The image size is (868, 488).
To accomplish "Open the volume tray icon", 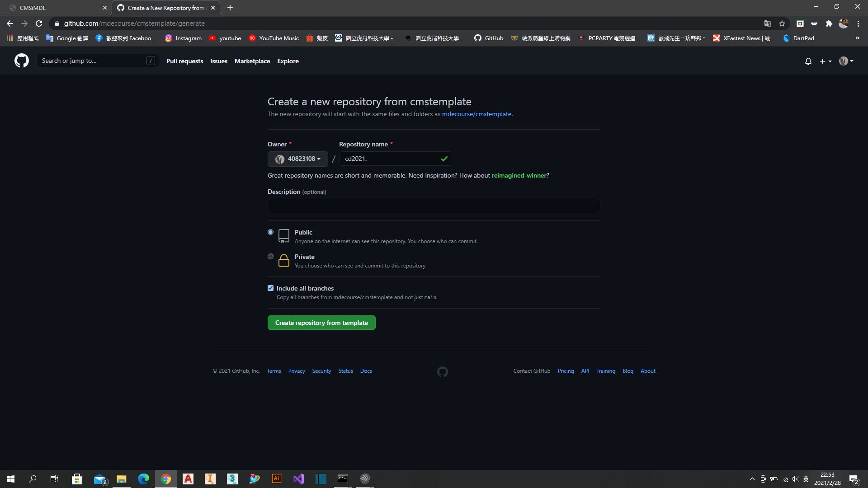I will pyautogui.click(x=795, y=479).
